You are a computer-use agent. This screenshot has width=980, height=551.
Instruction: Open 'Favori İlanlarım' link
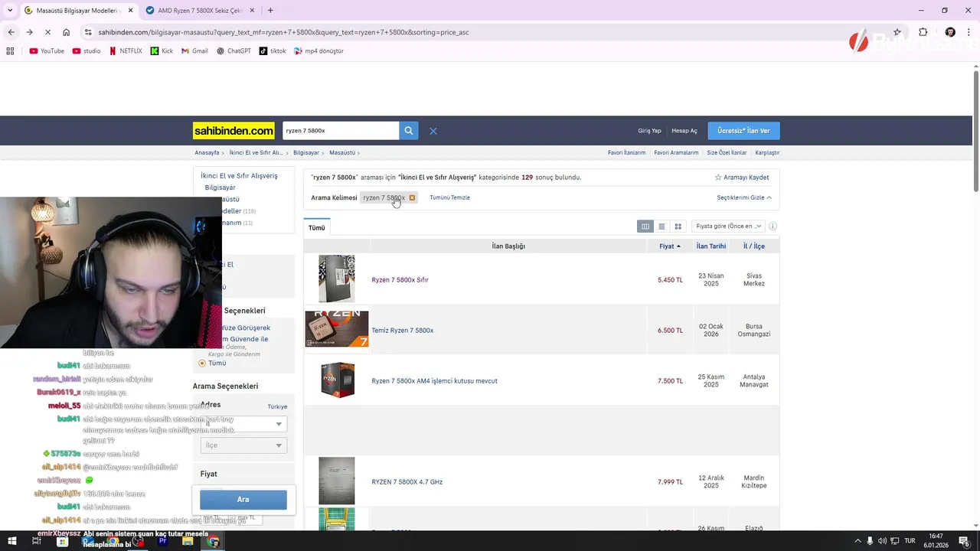626,153
